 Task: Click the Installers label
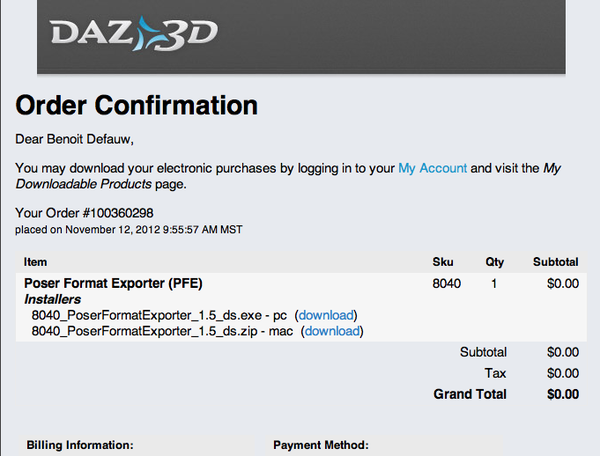click(52, 299)
